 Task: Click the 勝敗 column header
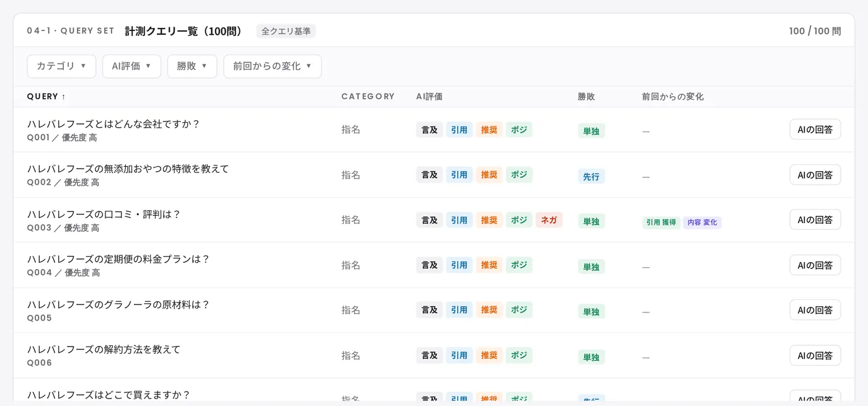pos(587,97)
